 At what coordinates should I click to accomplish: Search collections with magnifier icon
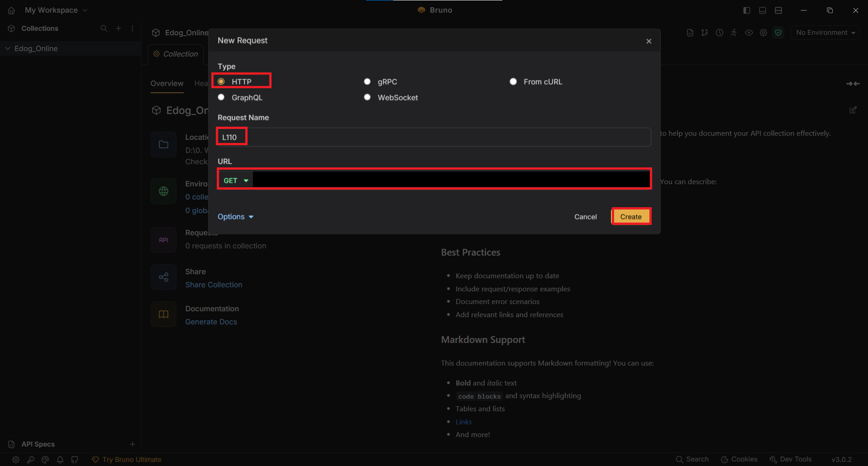click(x=104, y=29)
